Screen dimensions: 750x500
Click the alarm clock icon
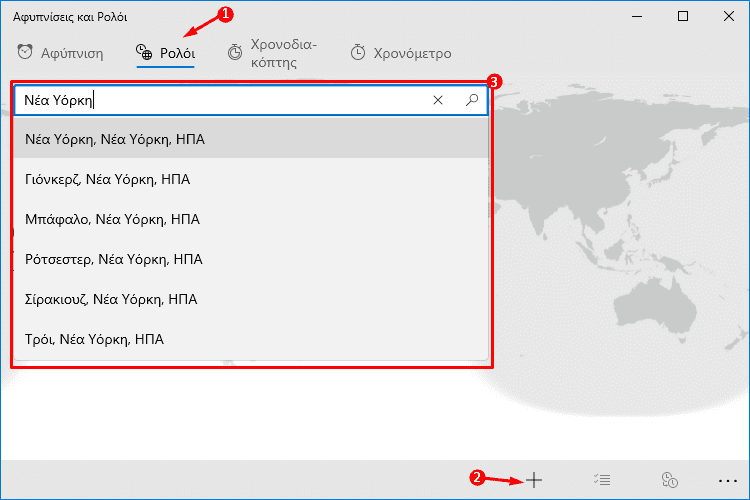25,52
